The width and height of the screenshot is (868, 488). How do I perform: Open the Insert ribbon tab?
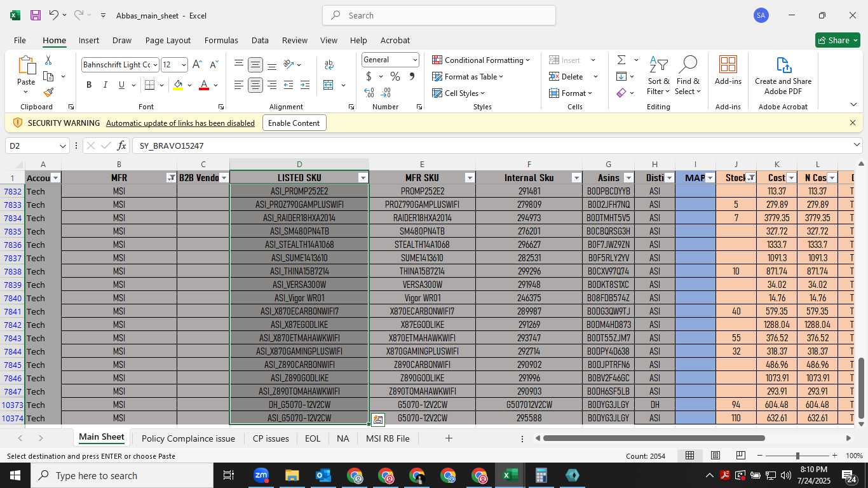[89, 40]
